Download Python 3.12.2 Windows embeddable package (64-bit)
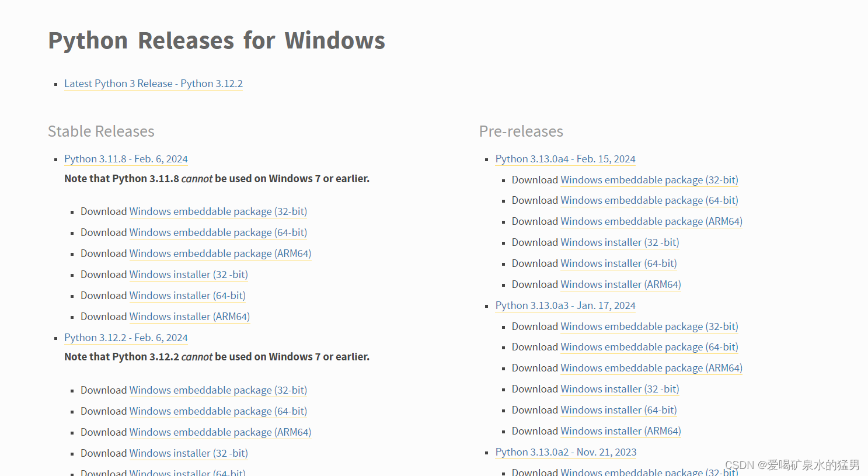This screenshot has height=476, width=868. click(x=218, y=411)
